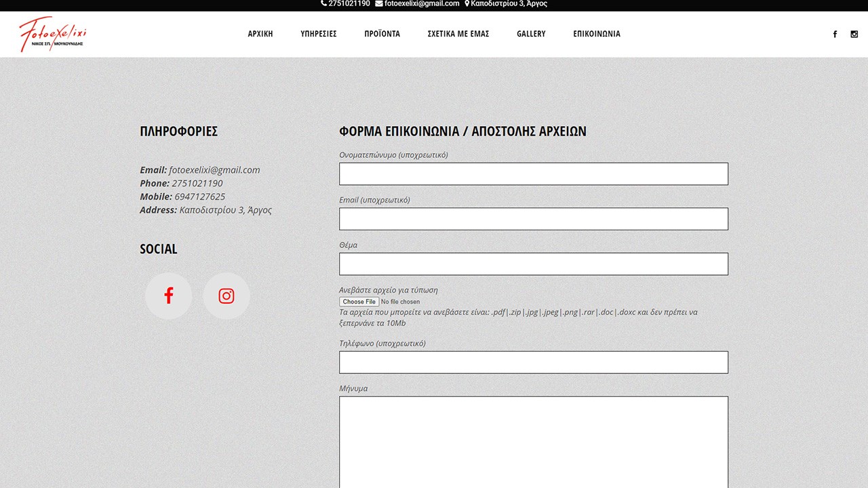Click the address Καποδιστρίου 3 in top bar
This screenshot has width=868, height=488.
point(506,4)
